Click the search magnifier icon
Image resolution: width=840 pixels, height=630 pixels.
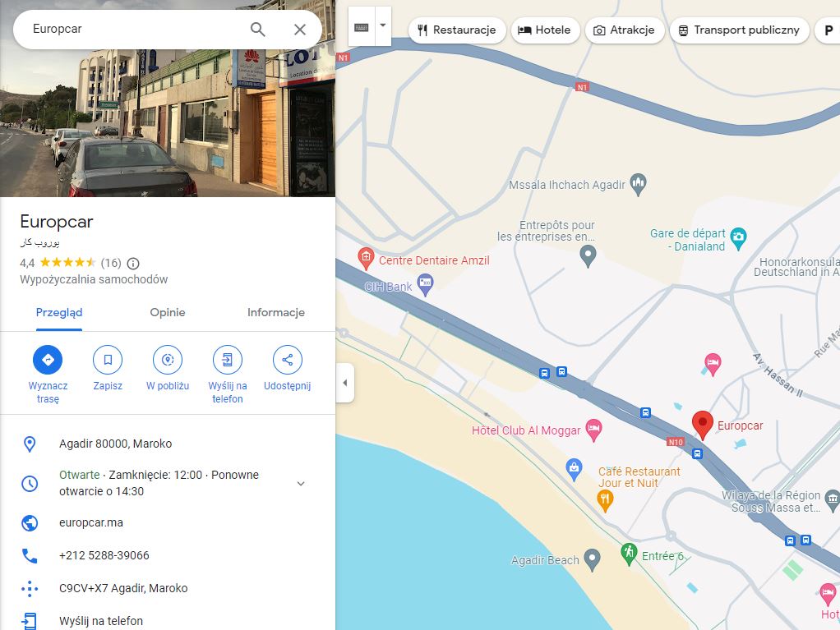[258, 30]
